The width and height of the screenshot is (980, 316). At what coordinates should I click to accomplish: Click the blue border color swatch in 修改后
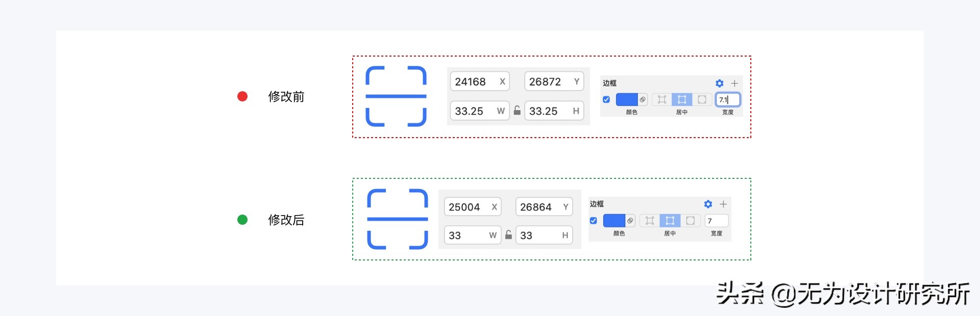[614, 221]
